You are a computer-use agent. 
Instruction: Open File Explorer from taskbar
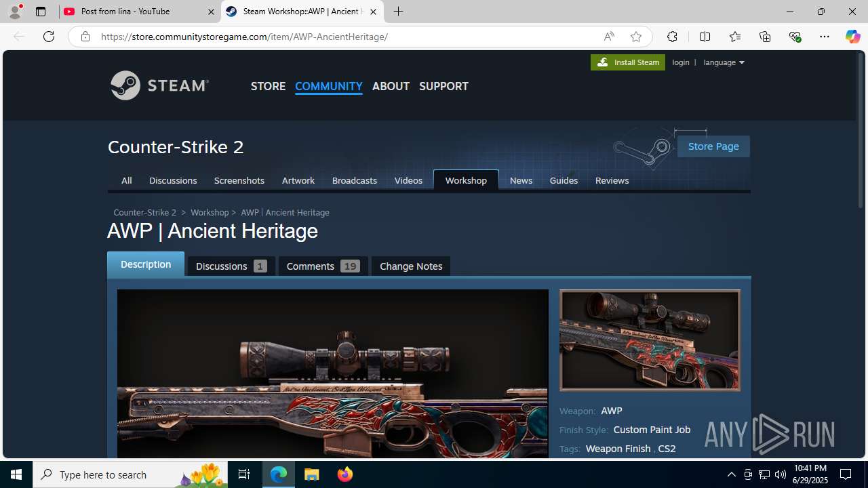(x=312, y=474)
